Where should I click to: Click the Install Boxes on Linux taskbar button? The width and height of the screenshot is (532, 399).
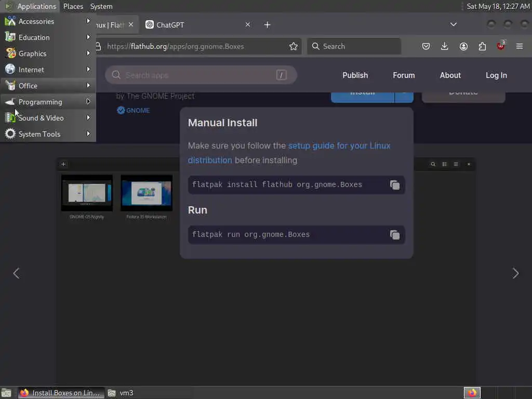coord(60,393)
